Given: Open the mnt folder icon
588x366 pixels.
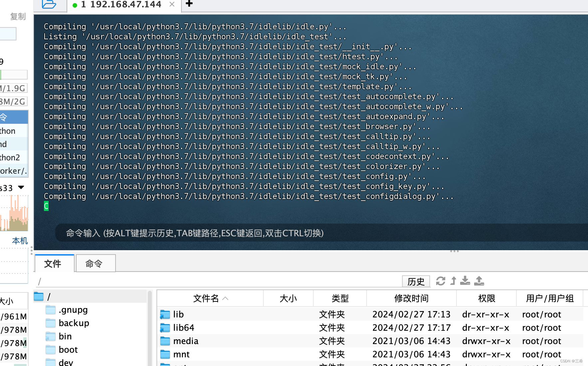Looking at the screenshot, I should [x=165, y=354].
